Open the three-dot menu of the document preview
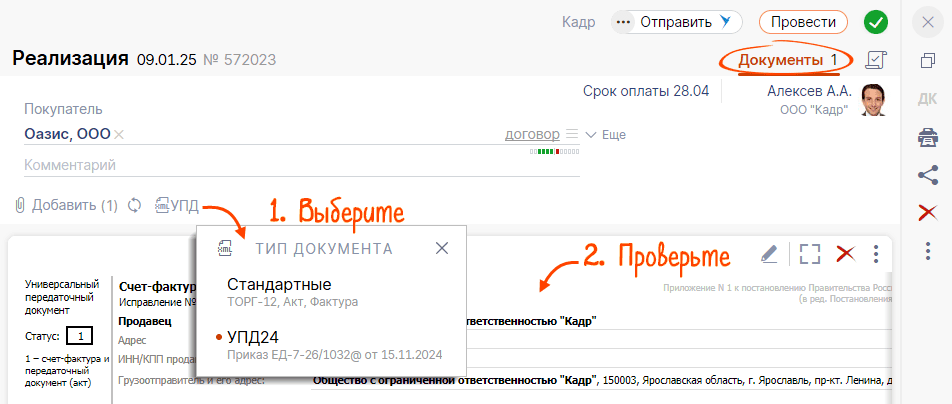 tap(876, 253)
